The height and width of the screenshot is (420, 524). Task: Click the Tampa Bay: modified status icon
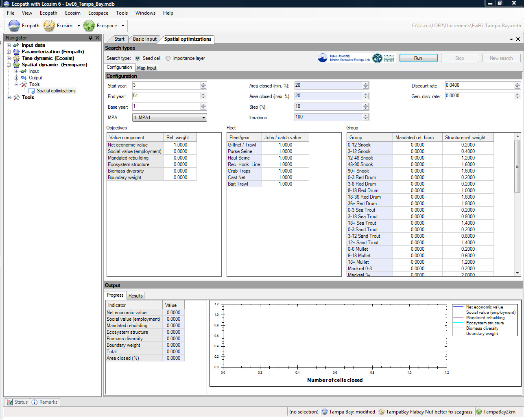325,412
